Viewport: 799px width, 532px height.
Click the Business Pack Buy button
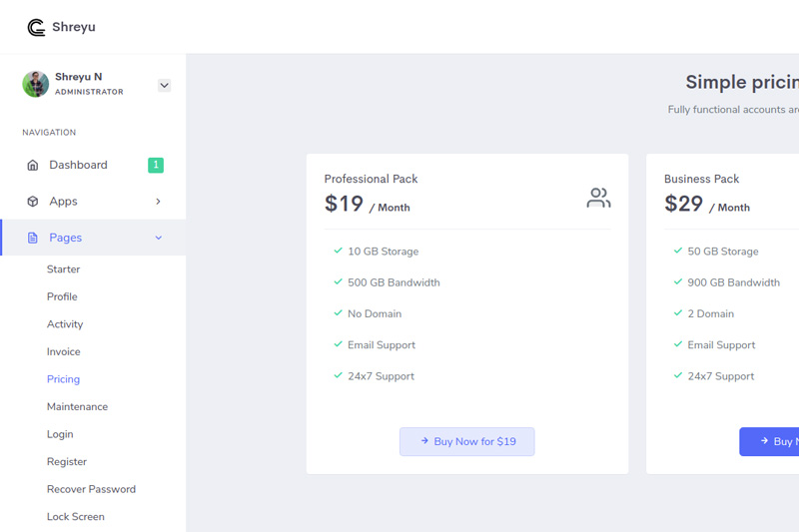pos(769,441)
